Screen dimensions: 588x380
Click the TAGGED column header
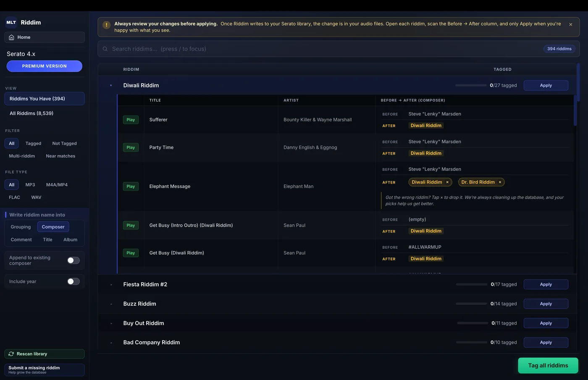[502, 69]
